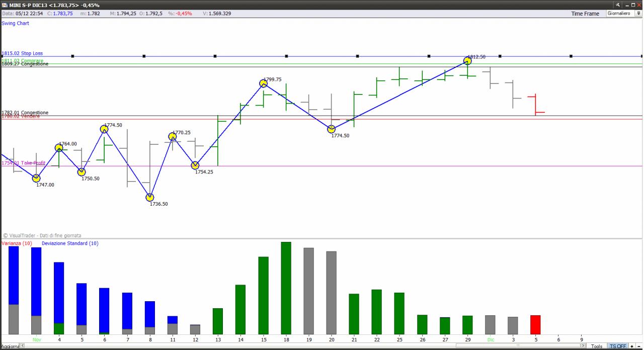644x350 pixels.
Task: Select the Deviazione Standard (10) indicator label
Action: coord(70,243)
